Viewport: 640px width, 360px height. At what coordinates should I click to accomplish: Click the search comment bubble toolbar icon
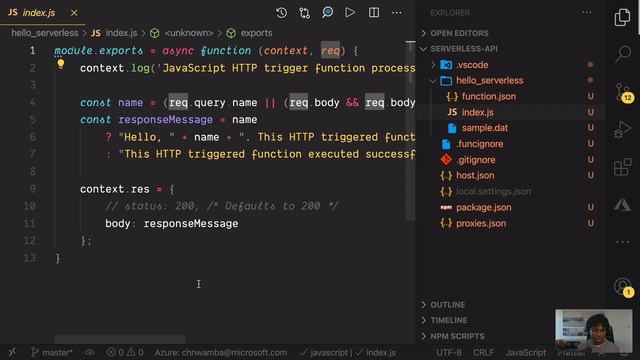tap(327, 13)
